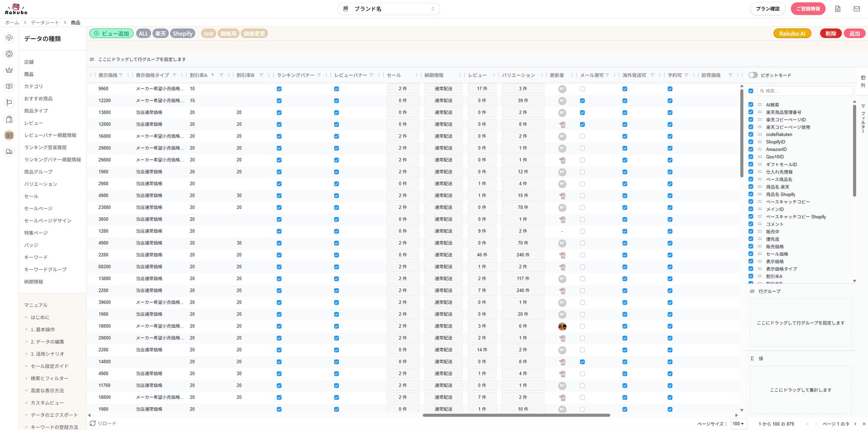Select ALL view tab
The width and height of the screenshot is (868, 430).
[143, 33]
